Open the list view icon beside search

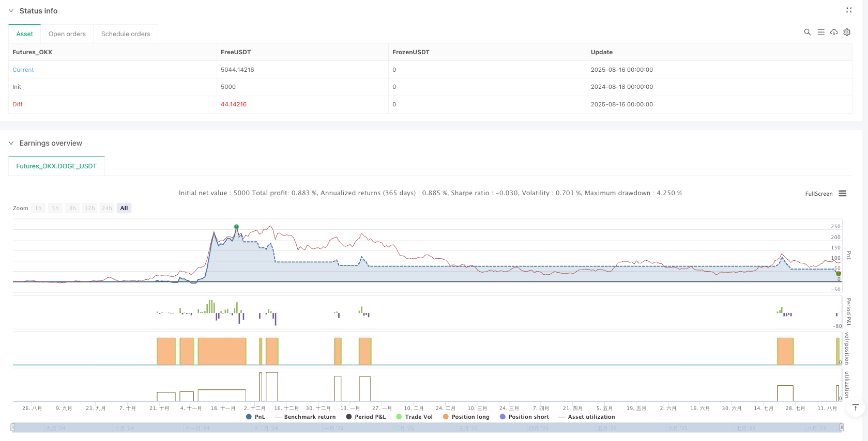pos(820,32)
